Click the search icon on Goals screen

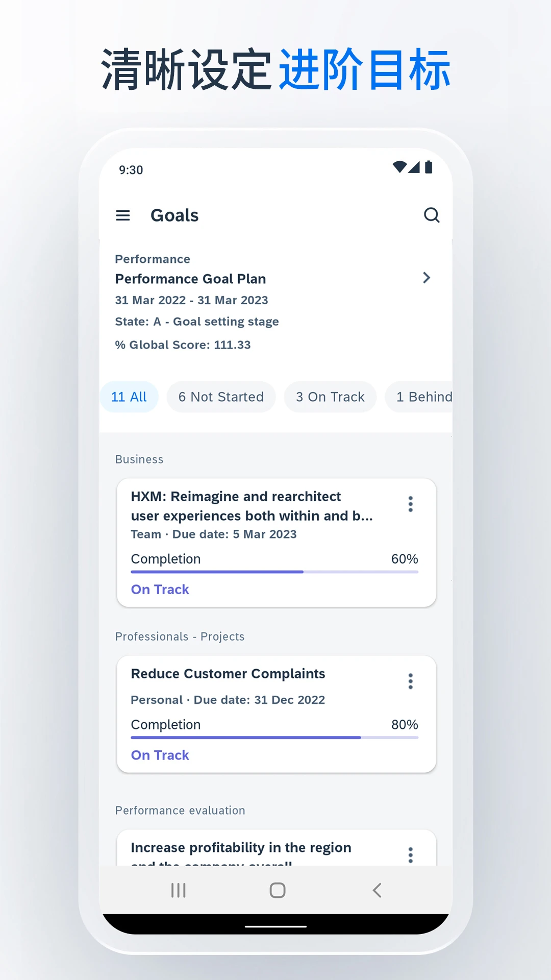point(432,215)
